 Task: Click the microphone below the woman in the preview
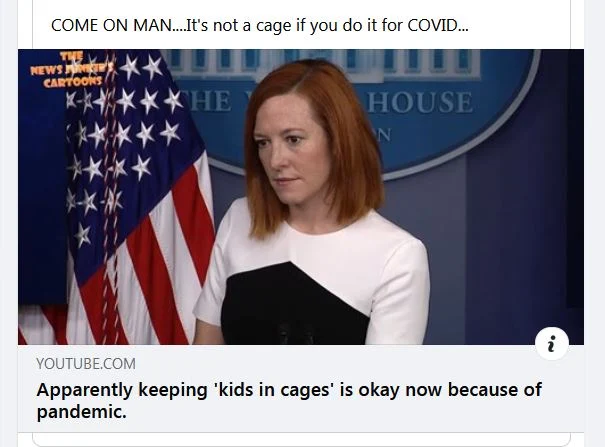(296, 332)
